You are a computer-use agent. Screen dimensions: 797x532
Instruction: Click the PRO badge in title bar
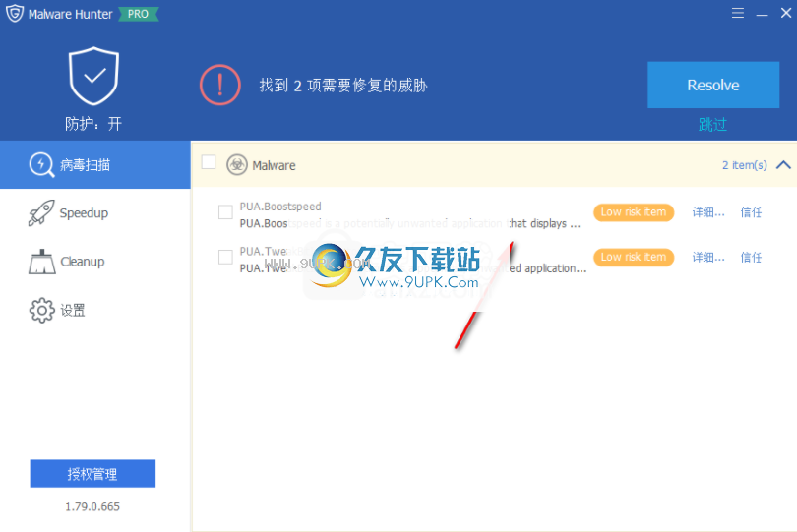[139, 14]
